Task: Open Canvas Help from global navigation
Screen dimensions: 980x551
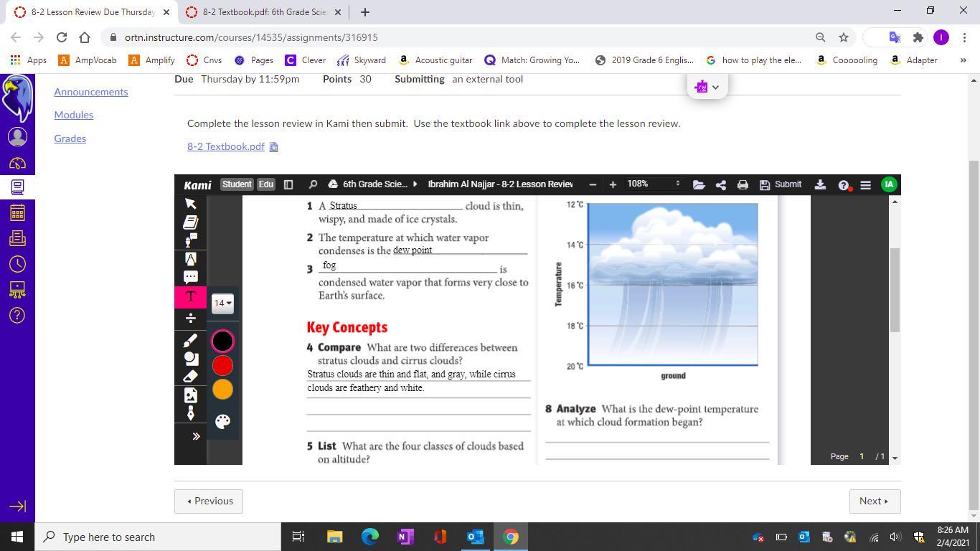Action: coord(17,315)
